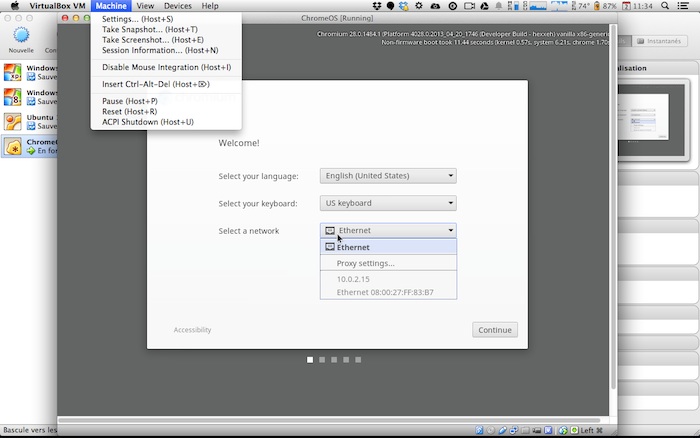Choose Proxy settings in network list
700x438 pixels.
(x=365, y=263)
